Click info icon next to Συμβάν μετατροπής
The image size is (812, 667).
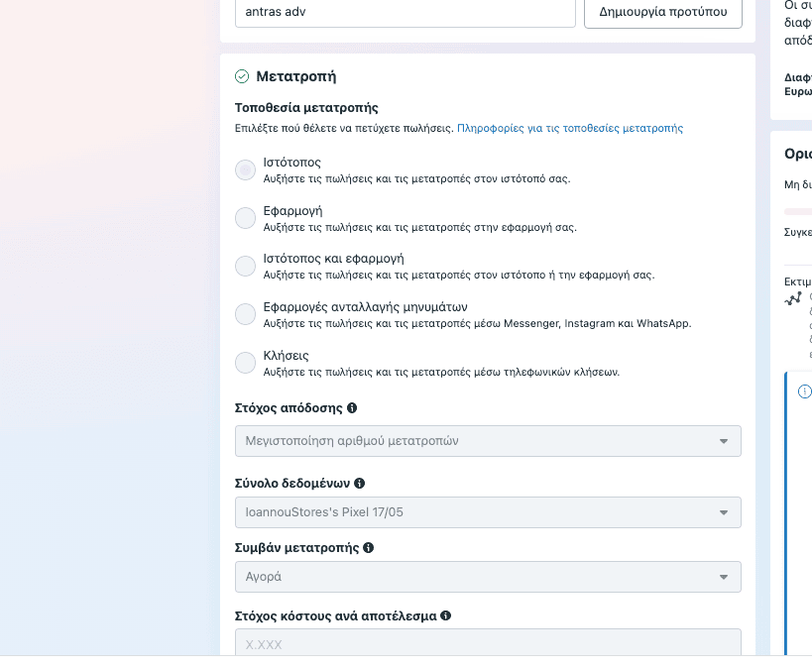tap(368, 548)
